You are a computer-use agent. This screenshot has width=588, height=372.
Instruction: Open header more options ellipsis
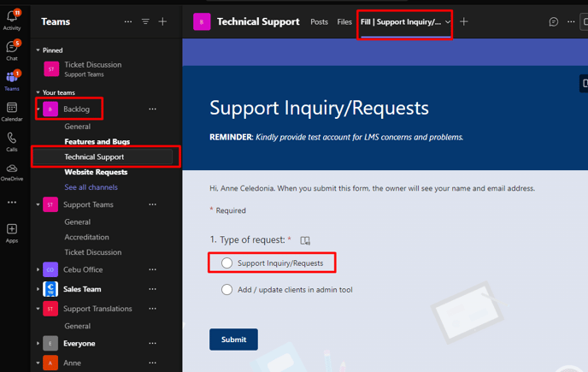[571, 21]
